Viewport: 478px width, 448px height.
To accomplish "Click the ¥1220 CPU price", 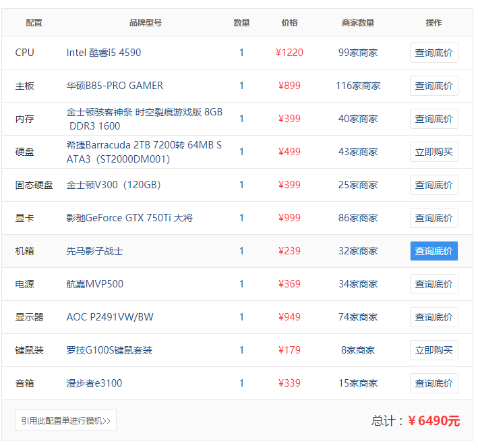I will tap(289, 53).
